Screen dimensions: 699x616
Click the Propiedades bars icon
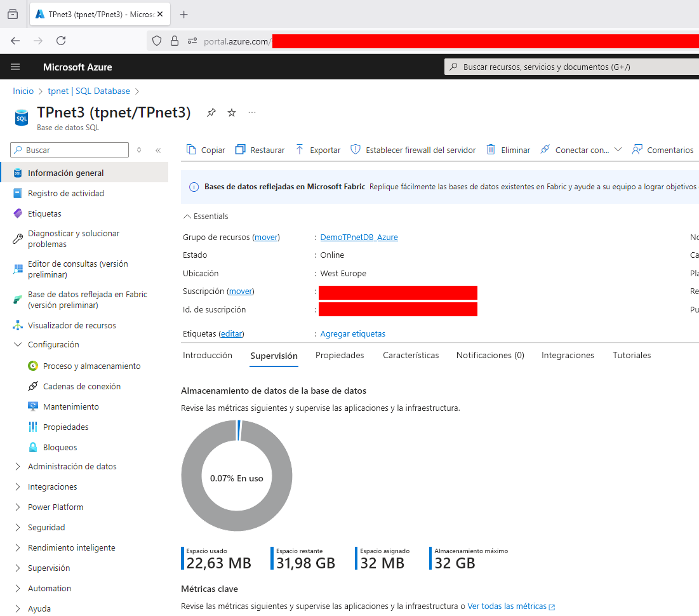pos(33,427)
